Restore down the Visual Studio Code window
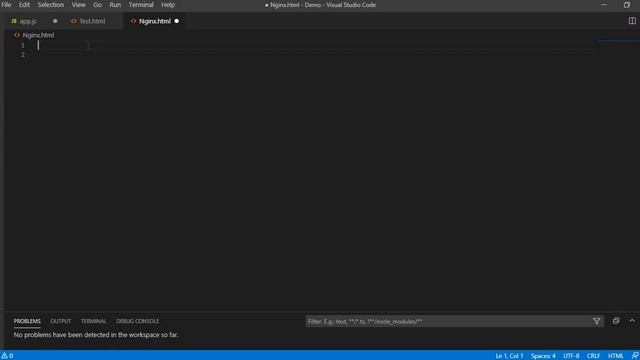This screenshot has width=640, height=360. (x=627, y=5)
